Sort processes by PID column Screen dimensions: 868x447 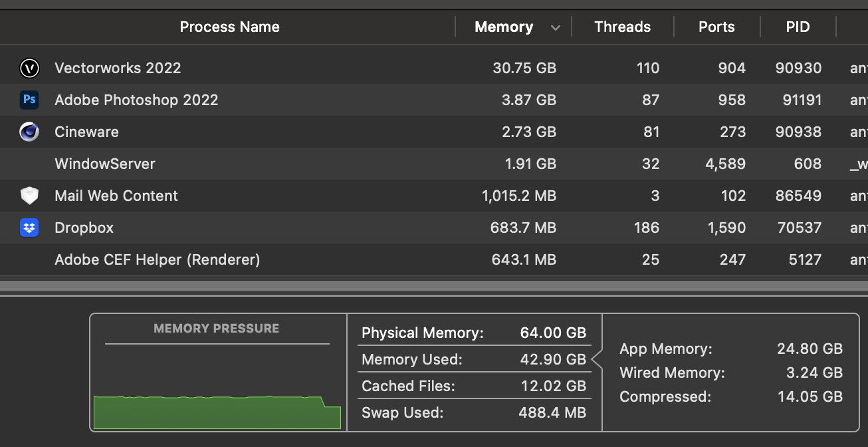pos(798,27)
